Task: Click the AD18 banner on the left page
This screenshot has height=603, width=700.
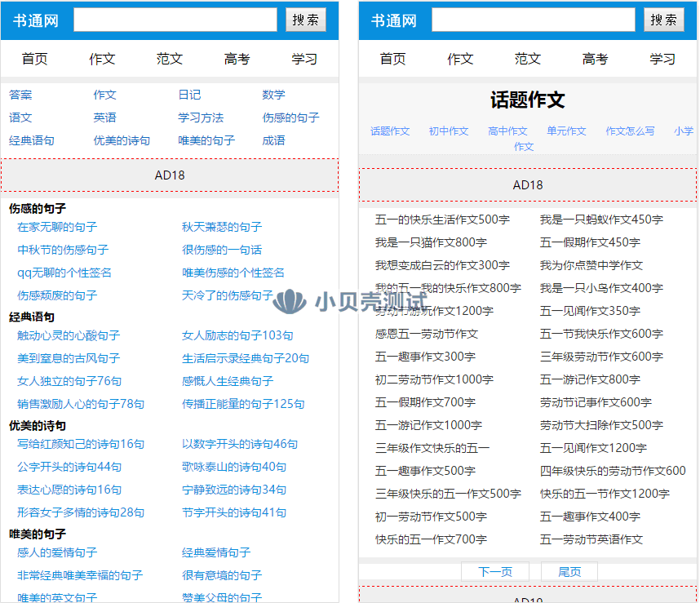Action: [x=170, y=175]
